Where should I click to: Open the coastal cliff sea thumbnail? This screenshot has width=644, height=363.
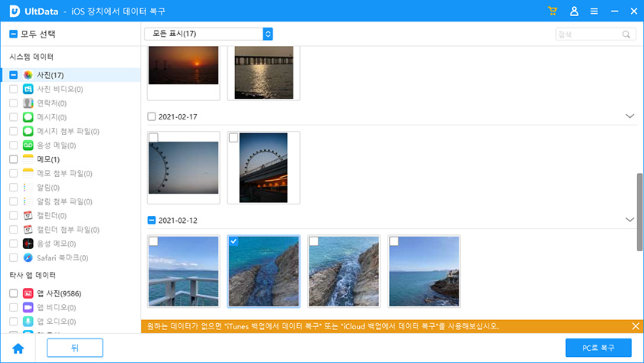(424, 271)
